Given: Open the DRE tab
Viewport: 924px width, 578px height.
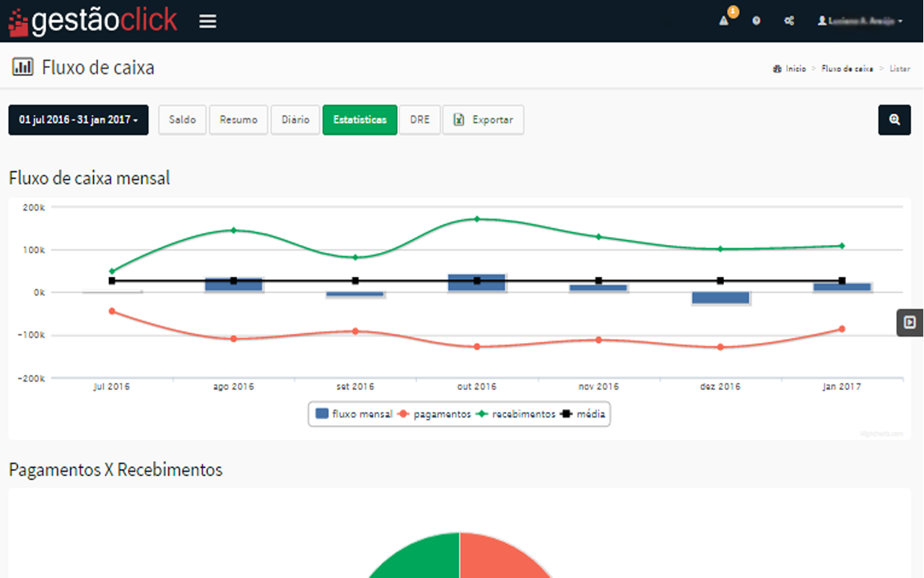Looking at the screenshot, I should pos(419,120).
